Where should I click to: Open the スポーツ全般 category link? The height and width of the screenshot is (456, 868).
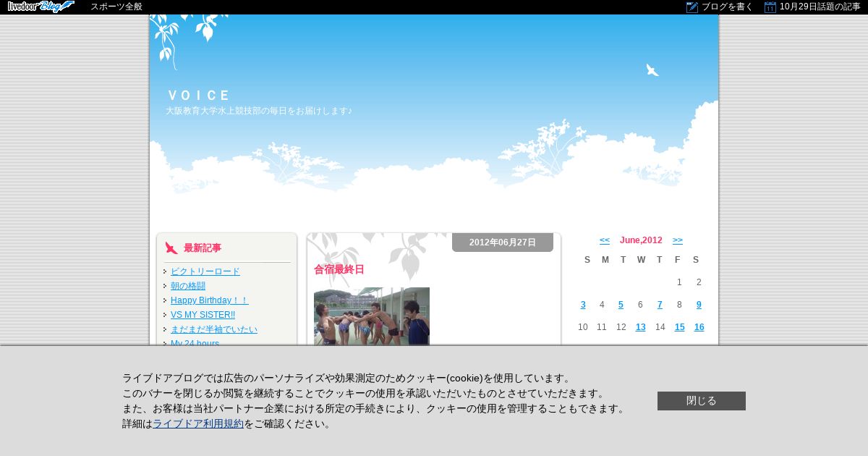coord(116,7)
